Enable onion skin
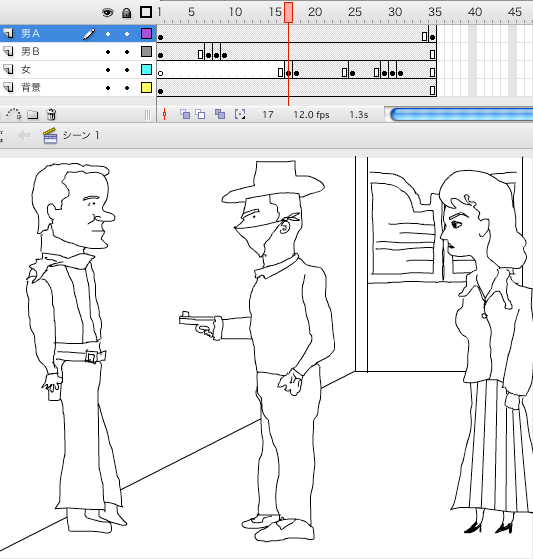533x559 pixels. 185,114
